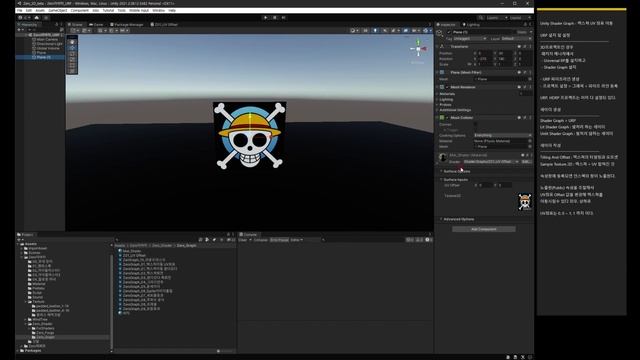The image size is (640, 360).
Task: Click the Jolly Roger plane in Scene view
Action: (249, 135)
